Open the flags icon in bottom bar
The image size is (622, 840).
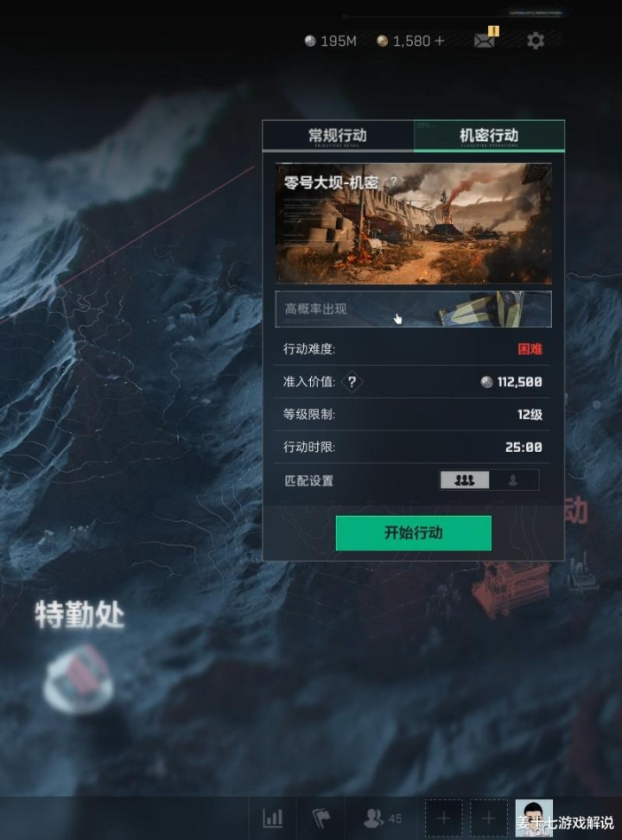click(321, 818)
